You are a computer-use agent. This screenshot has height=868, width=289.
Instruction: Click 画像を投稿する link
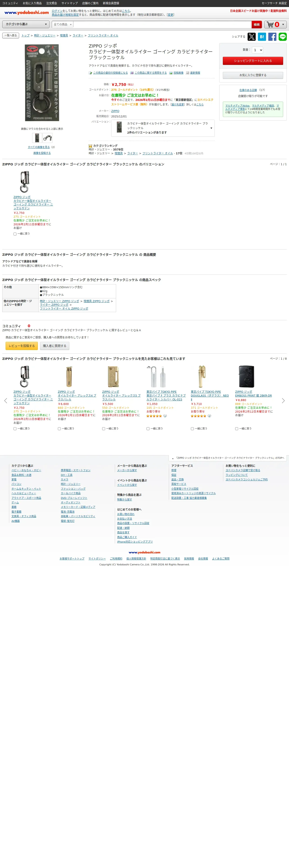click(x=42, y=153)
